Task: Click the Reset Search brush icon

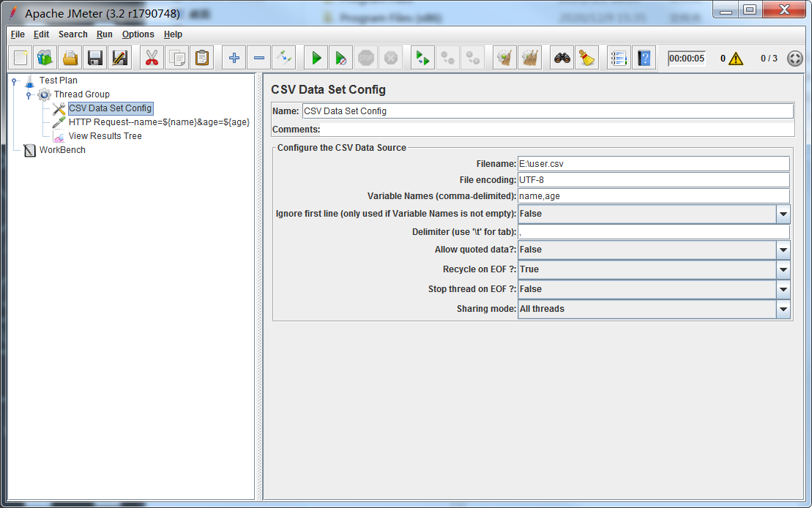Action: [x=586, y=58]
